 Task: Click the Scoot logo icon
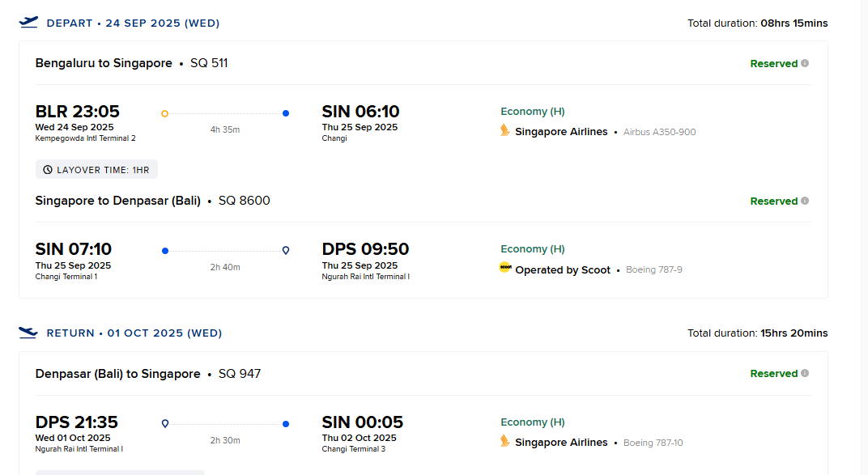505,268
